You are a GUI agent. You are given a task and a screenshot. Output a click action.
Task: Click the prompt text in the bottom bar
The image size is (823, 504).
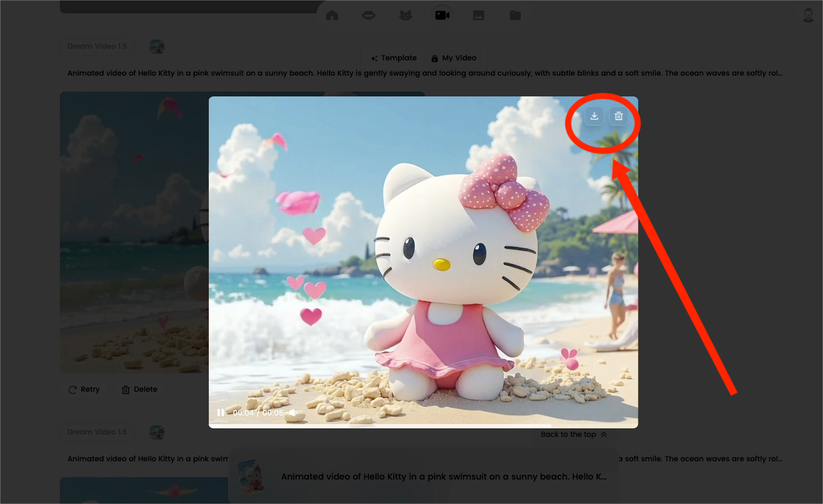(444, 477)
